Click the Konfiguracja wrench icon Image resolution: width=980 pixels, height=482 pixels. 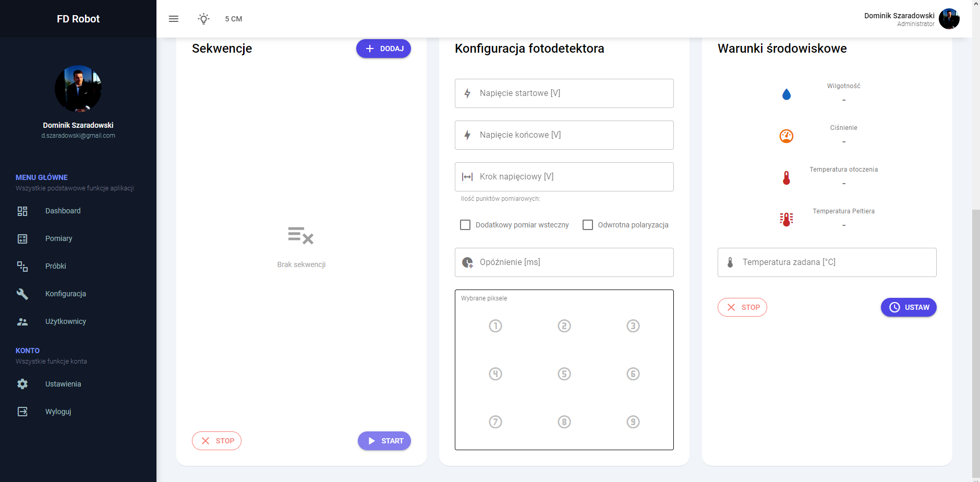pos(22,294)
